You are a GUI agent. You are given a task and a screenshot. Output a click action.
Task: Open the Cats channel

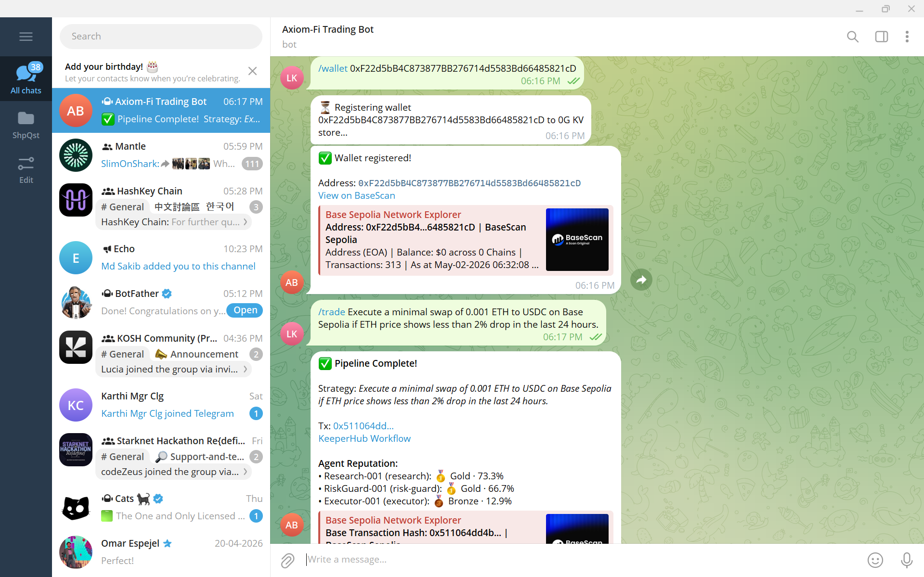pyautogui.click(x=161, y=507)
